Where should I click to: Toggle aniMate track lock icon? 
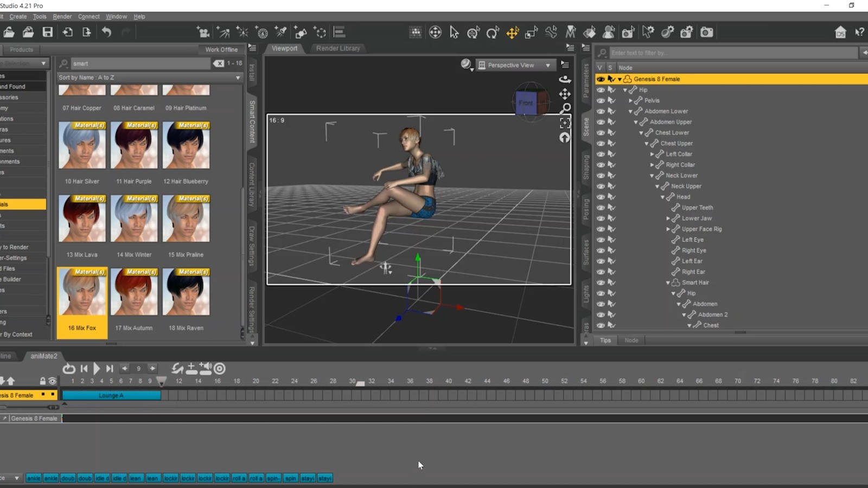43,381
